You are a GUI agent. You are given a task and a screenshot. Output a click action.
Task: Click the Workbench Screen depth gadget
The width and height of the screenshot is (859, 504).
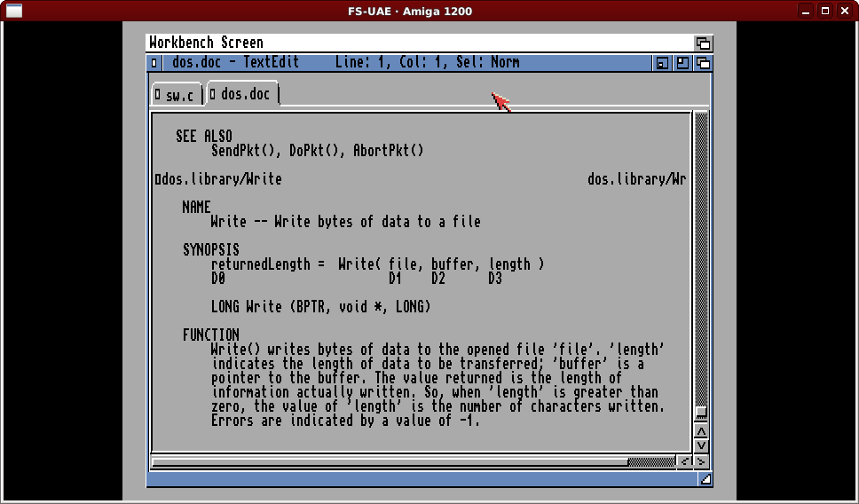703,43
